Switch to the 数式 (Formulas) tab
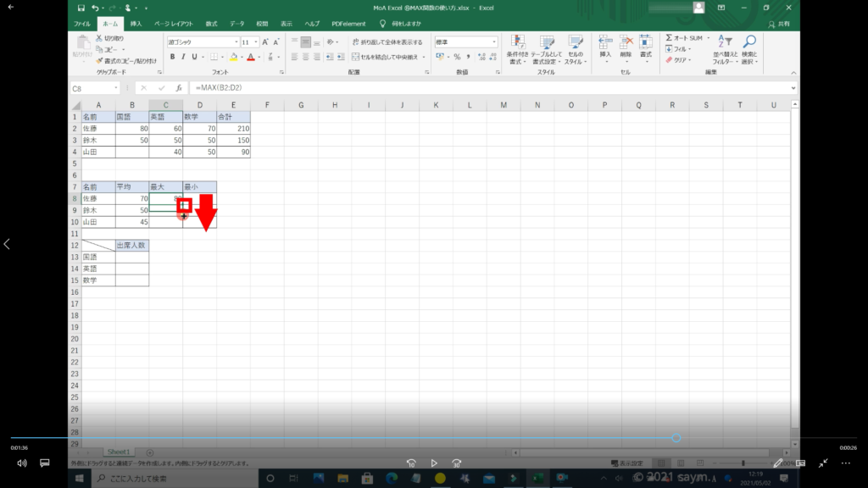Viewport: 868px width, 488px height. click(x=211, y=24)
